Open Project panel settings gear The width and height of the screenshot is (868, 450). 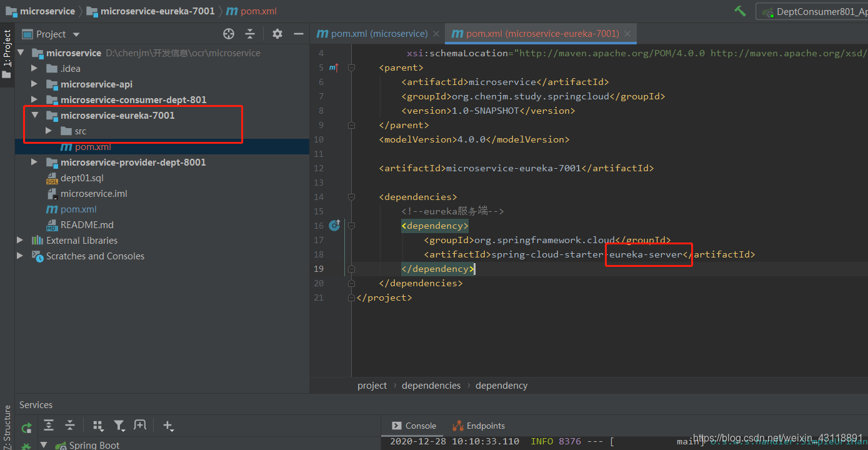[x=277, y=34]
